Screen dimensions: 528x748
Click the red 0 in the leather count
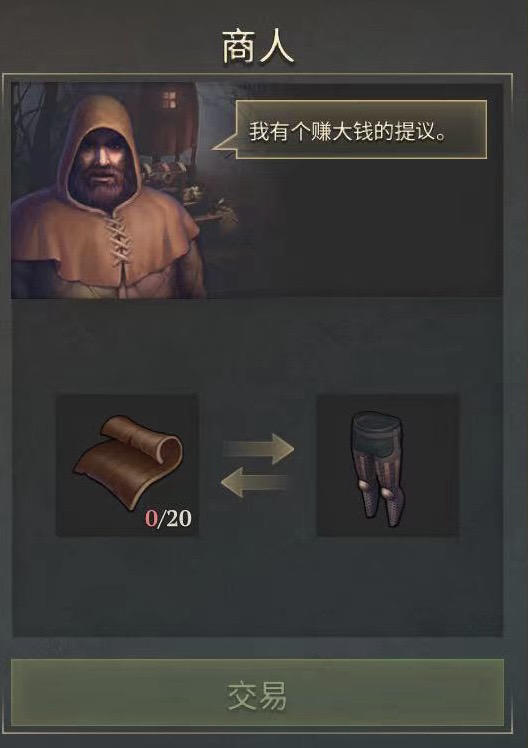coord(151,519)
